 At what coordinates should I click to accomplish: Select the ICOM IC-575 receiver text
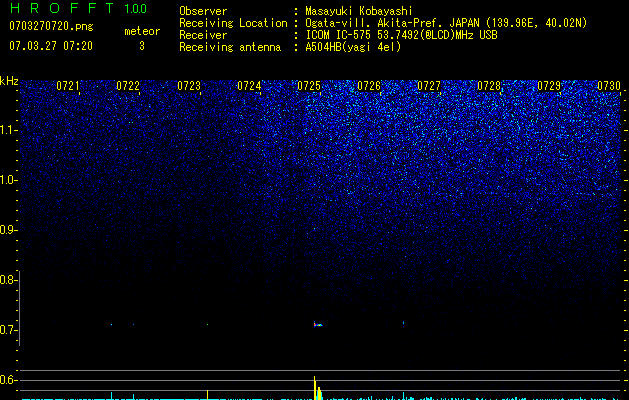pyautogui.click(x=401, y=35)
